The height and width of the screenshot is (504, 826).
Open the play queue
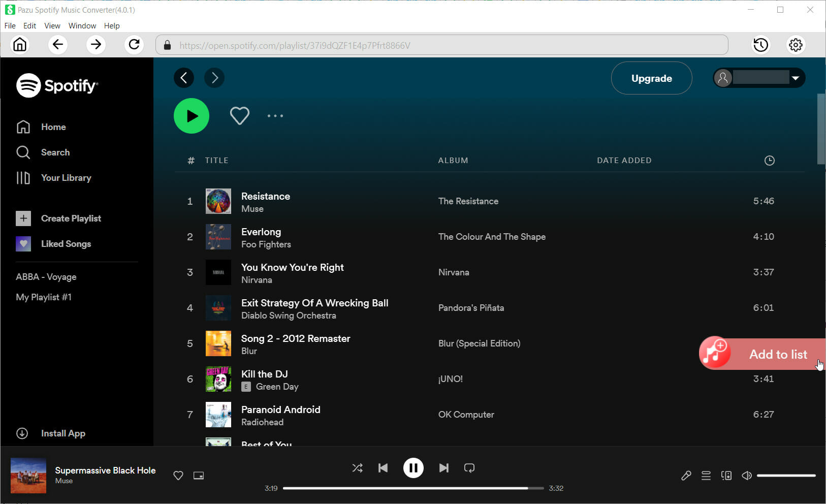[x=706, y=476]
